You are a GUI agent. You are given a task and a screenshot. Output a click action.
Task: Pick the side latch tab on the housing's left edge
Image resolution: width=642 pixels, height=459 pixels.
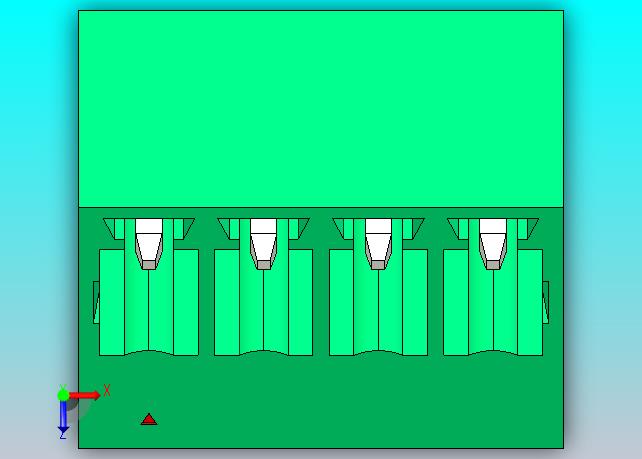click(96, 302)
